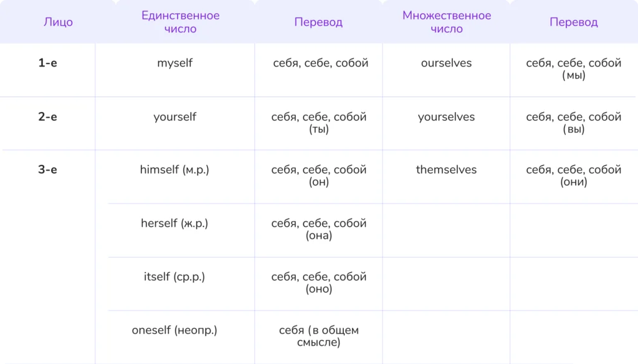638x364 pixels.
Task: Click the "yourselves" plural pronoun
Action: tap(446, 117)
